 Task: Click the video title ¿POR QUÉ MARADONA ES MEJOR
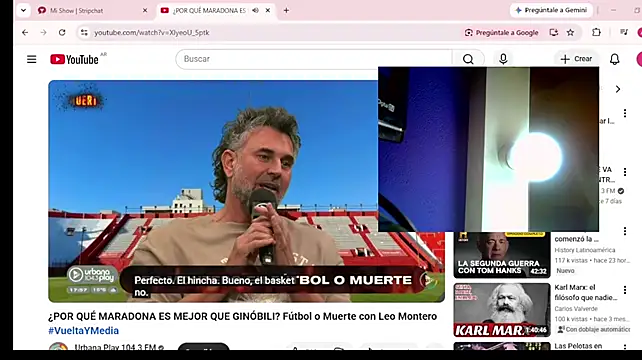[242, 317]
